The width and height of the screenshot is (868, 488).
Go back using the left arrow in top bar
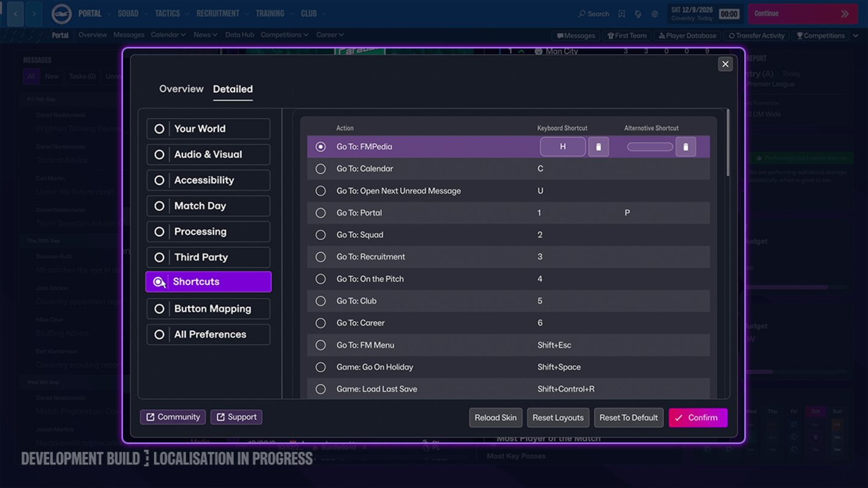pos(15,13)
